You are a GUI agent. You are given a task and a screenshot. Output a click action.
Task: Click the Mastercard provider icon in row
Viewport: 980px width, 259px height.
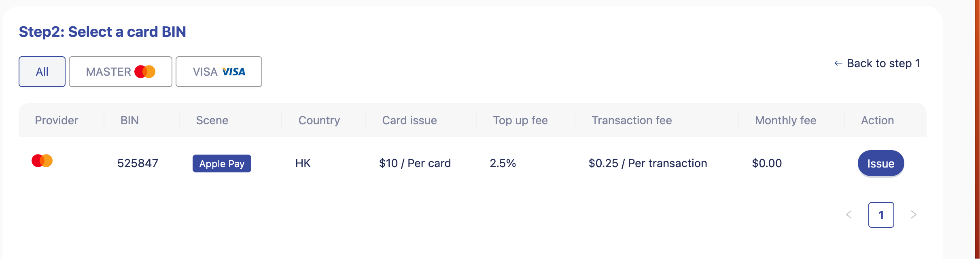coord(42,161)
